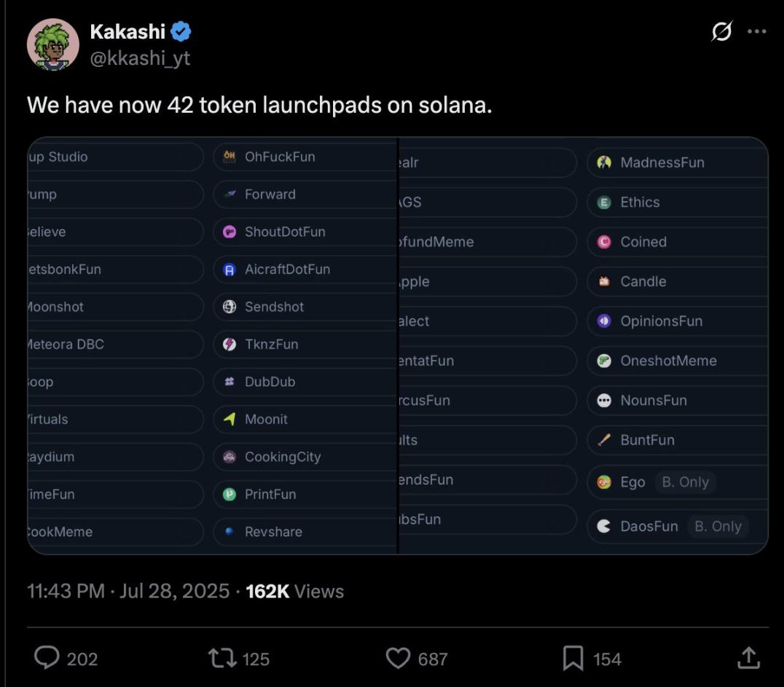The image size is (784, 687).
Task: Click the DaosFun launchpad icon
Action: (604, 526)
